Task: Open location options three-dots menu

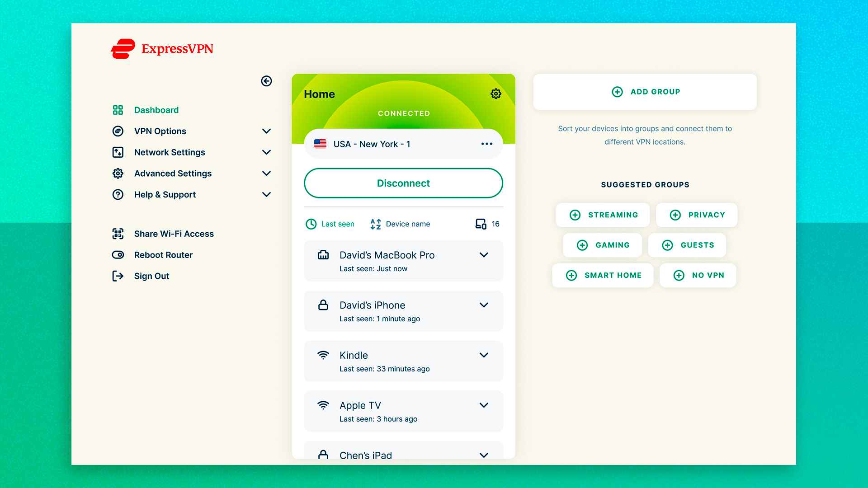Action: click(x=487, y=144)
